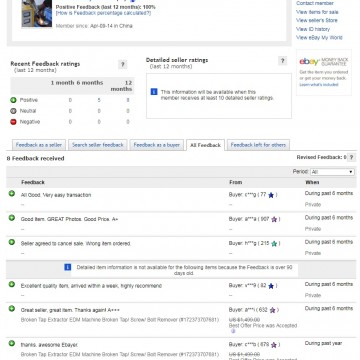Click green plus icon beside 'Seller agreed to cancel sale'
360x360 pixels.
12,242
